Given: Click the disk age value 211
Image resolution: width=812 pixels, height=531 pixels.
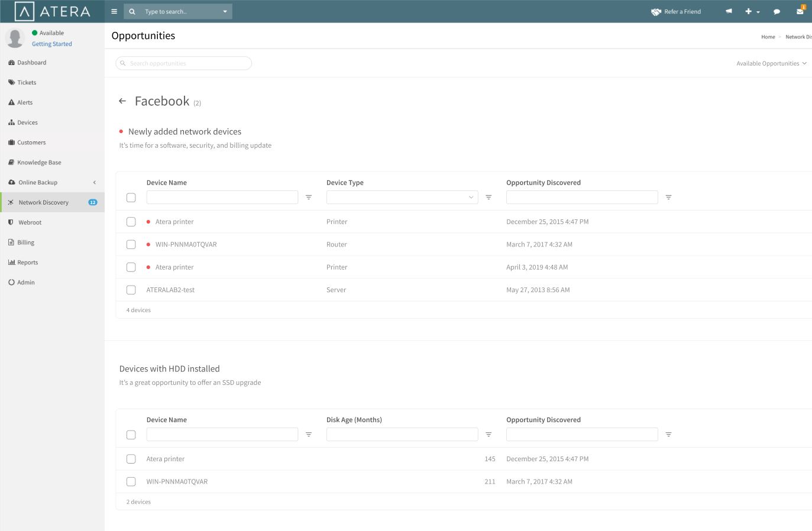Looking at the screenshot, I should tap(490, 481).
